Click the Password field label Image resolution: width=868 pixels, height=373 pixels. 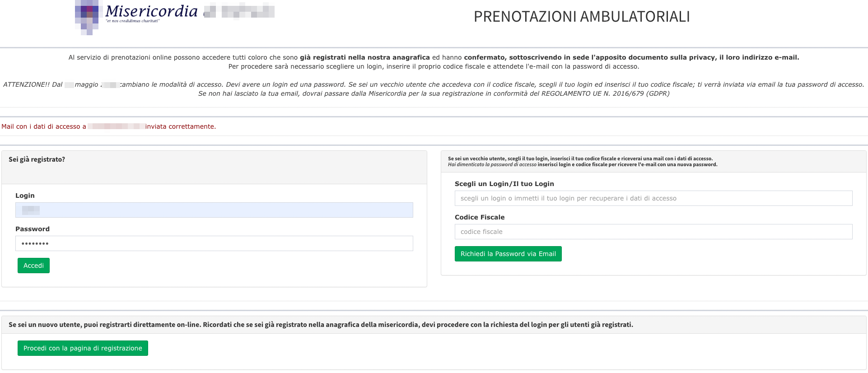[x=33, y=229]
